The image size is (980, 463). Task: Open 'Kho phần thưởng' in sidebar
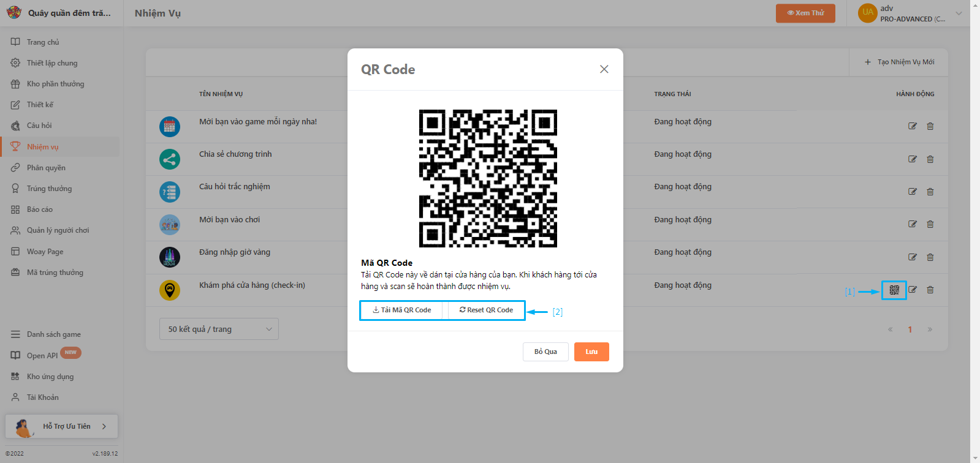click(55, 84)
